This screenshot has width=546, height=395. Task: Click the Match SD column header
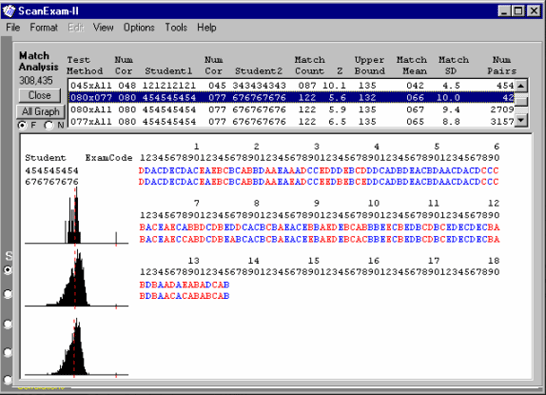tap(453, 65)
